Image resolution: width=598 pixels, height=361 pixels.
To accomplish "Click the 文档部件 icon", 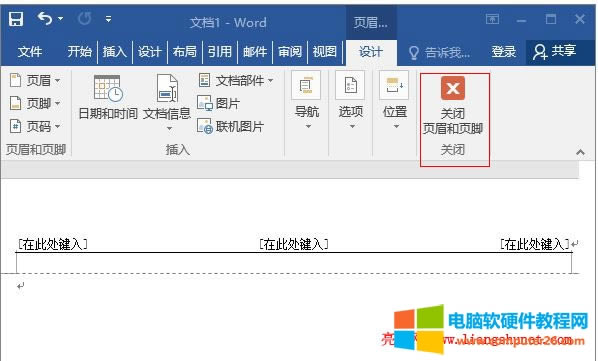I will (x=204, y=80).
